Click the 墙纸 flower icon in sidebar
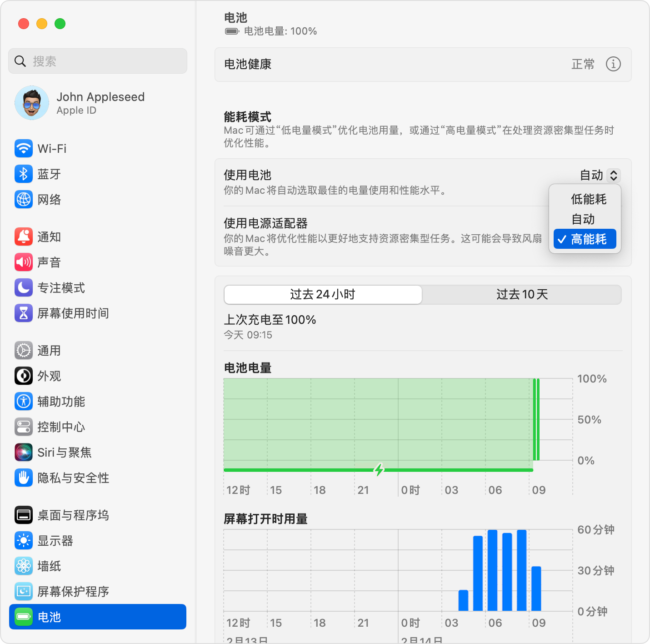Screen dimensions: 650x644 [x=24, y=566]
